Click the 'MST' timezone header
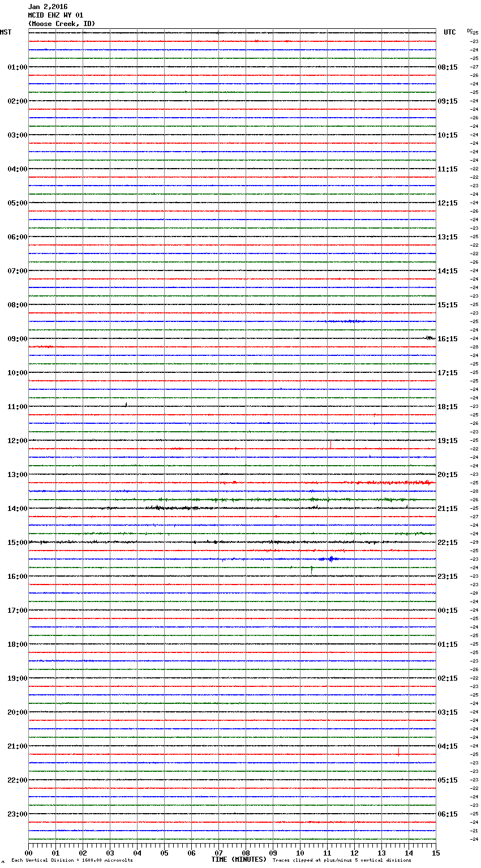 (x=6, y=32)
